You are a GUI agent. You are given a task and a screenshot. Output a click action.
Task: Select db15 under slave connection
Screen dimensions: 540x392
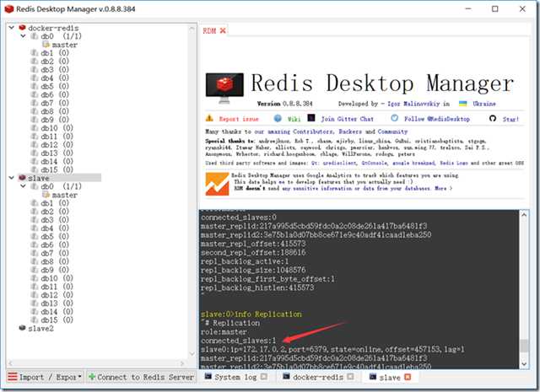[x=57, y=320]
